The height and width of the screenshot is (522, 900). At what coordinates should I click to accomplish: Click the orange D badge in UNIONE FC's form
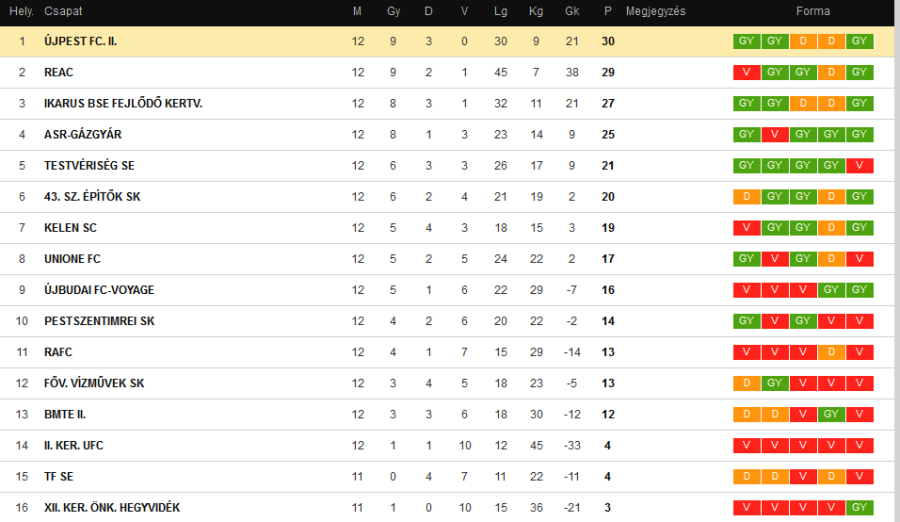coord(831,259)
